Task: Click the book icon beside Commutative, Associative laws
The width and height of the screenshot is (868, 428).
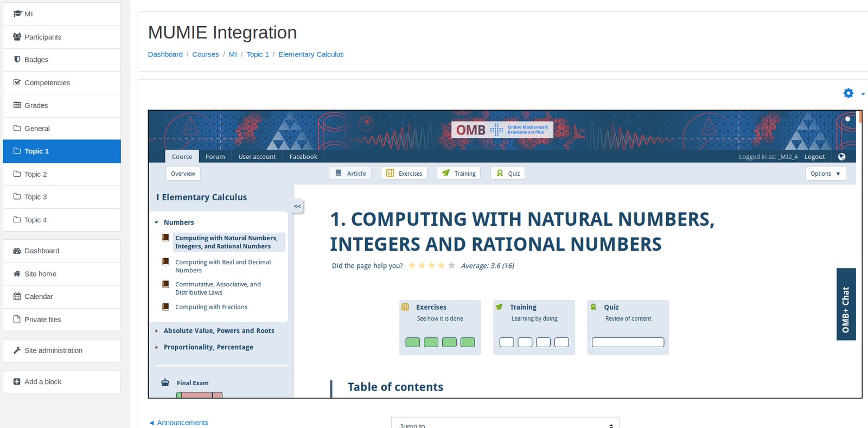Action: pos(165,284)
